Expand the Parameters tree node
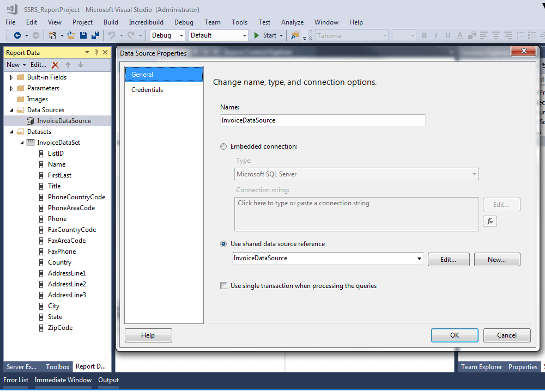545x392 pixels. point(10,88)
